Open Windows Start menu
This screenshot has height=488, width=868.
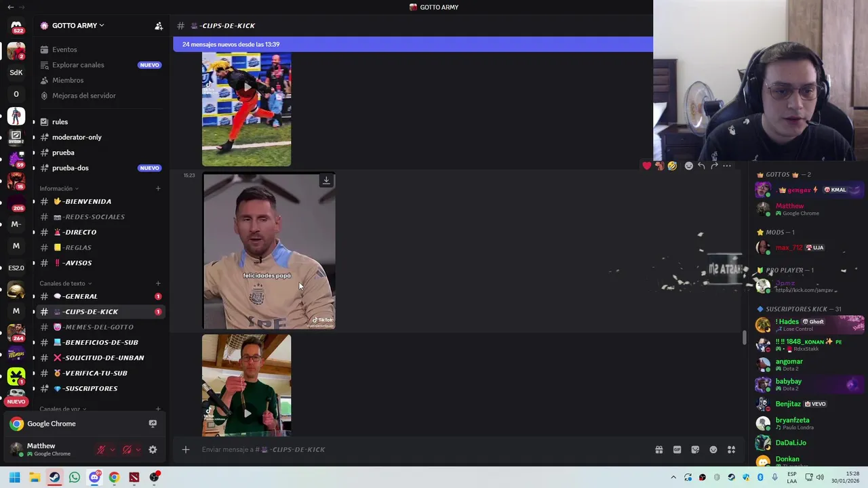click(14, 477)
